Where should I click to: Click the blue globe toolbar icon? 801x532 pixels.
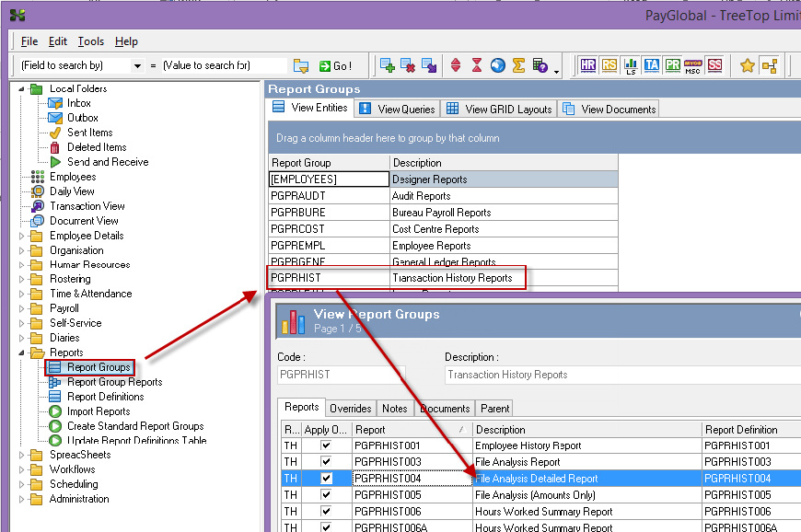[x=497, y=65]
